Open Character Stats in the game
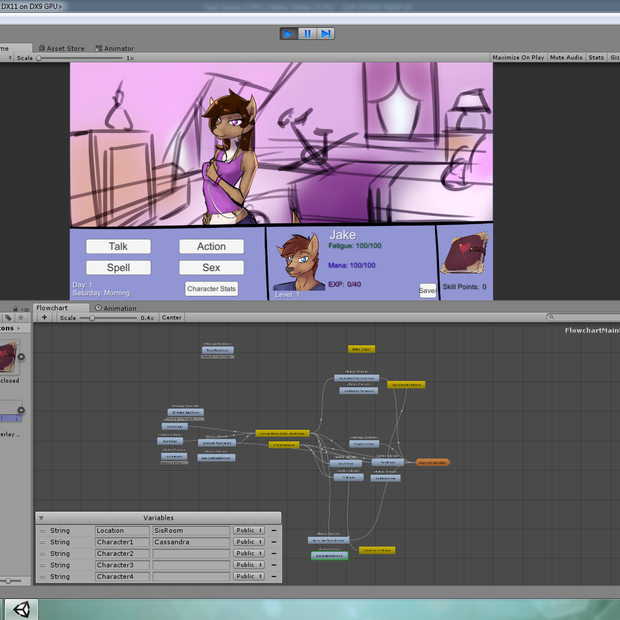The image size is (620, 620). click(x=212, y=289)
